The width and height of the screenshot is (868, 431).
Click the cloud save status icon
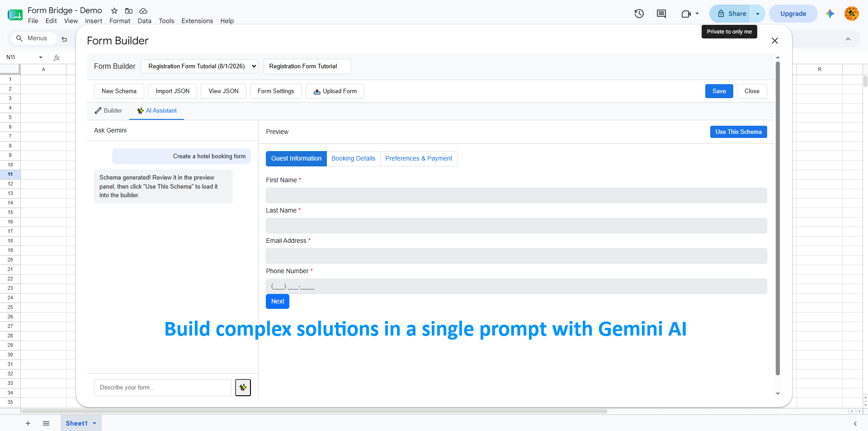(143, 10)
